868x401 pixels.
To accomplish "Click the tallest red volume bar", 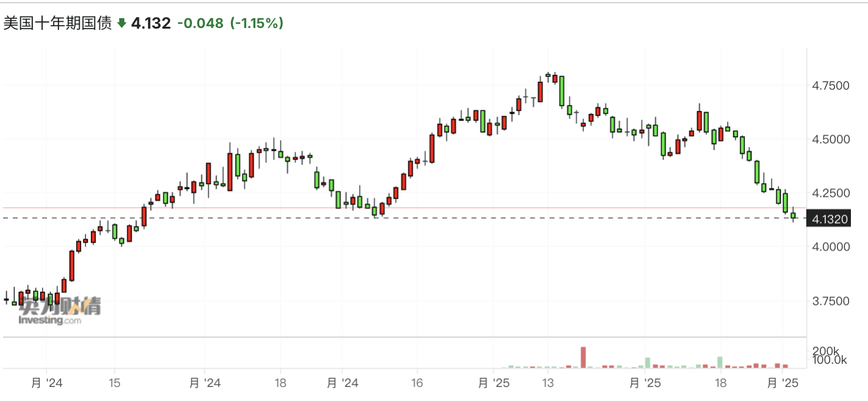I will tap(583, 357).
